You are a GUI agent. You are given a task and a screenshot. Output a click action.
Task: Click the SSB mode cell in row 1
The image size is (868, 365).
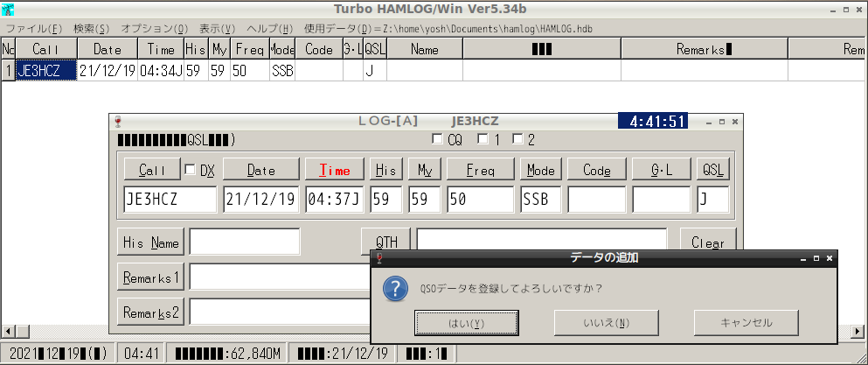282,70
